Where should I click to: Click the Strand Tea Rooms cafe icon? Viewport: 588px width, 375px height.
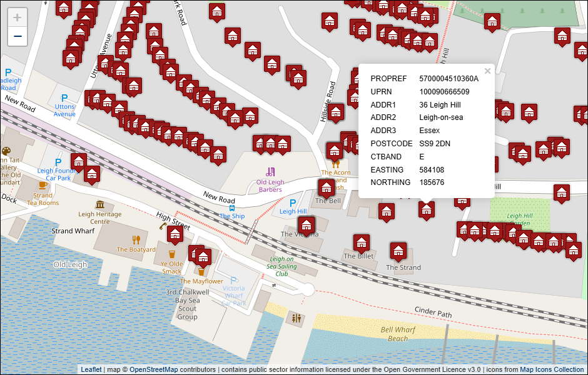[x=43, y=185]
